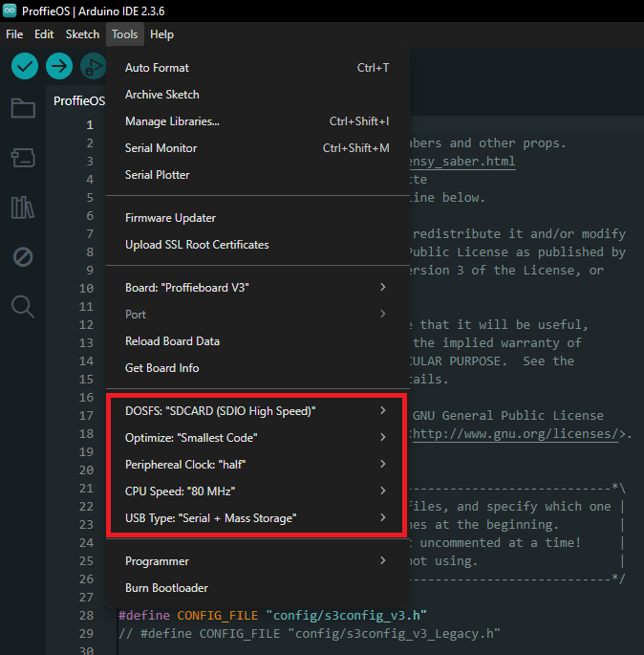The height and width of the screenshot is (655, 644).
Task: Open the Sketch menu
Action: pyautogui.click(x=82, y=34)
